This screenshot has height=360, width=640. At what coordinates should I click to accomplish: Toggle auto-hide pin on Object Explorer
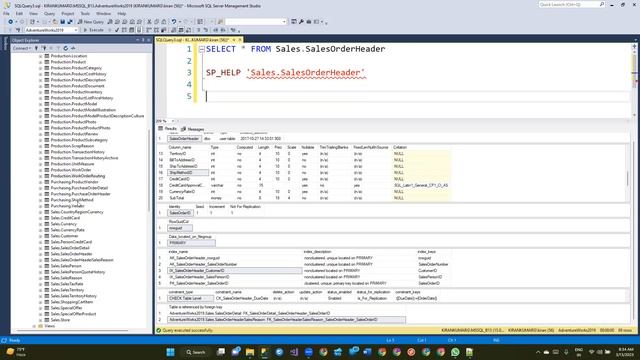pos(143,40)
